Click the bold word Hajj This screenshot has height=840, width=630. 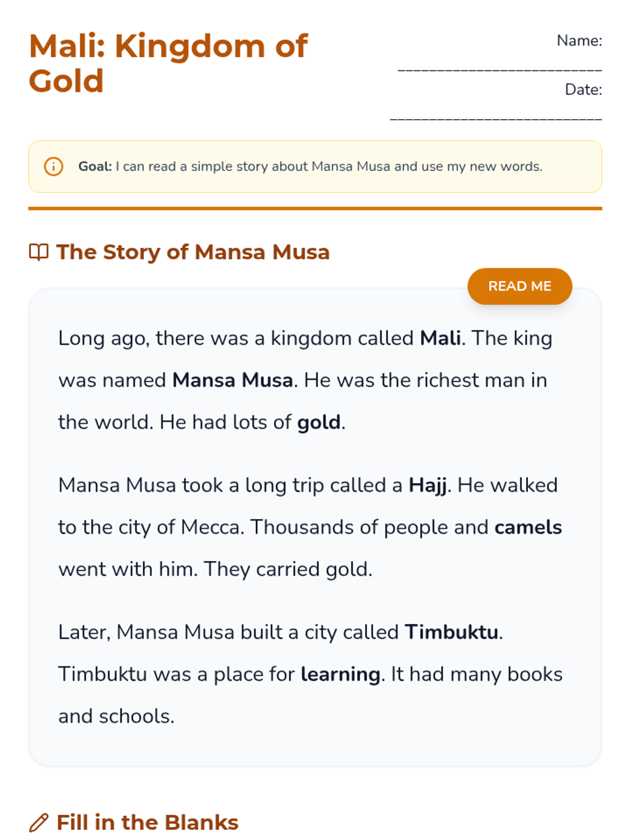427,485
